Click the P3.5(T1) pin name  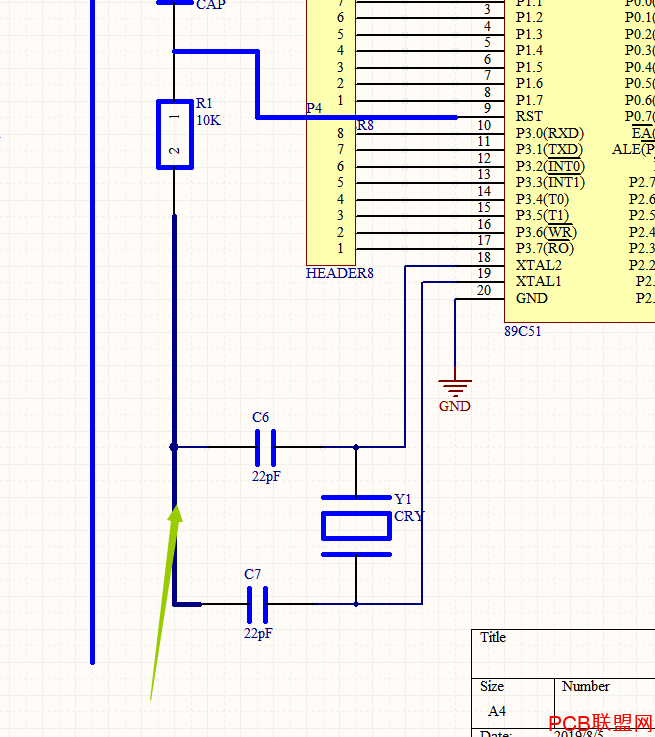(542, 216)
